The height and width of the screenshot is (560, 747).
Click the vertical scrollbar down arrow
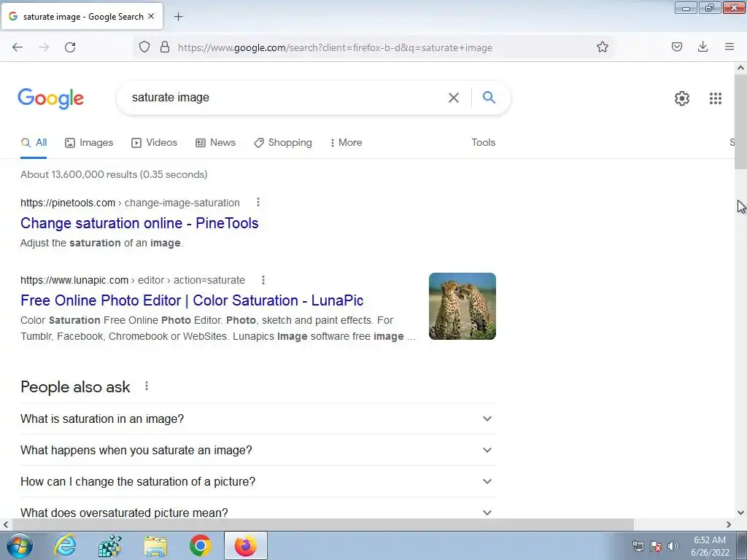740,513
